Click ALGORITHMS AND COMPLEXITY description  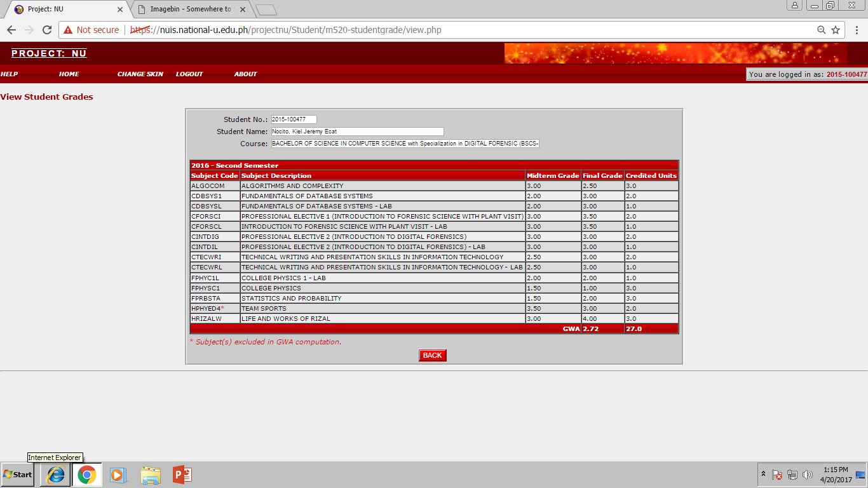click(292, 186)
